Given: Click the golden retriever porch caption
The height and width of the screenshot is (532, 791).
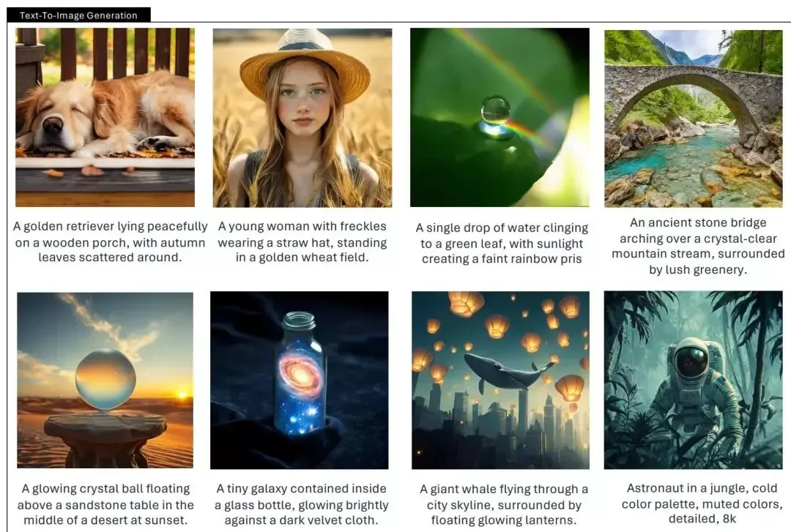Looking at the screenshot, I should 110,241.
